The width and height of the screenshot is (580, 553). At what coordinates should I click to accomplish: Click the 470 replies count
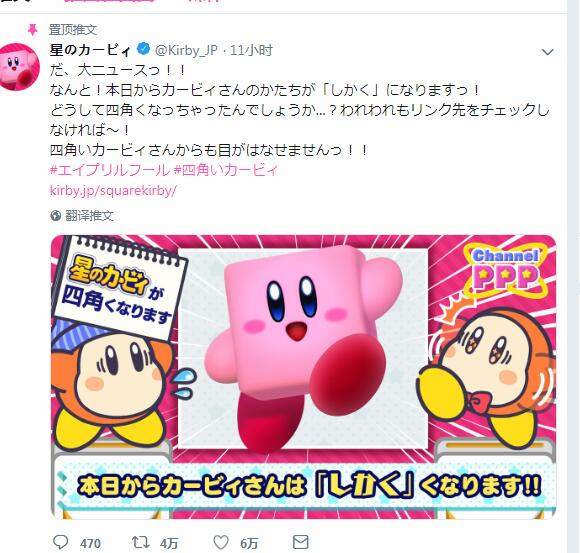pos(90,543)
